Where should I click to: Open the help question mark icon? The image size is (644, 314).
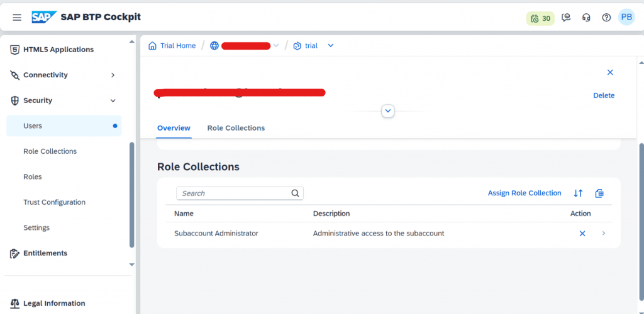coord(607,18)
